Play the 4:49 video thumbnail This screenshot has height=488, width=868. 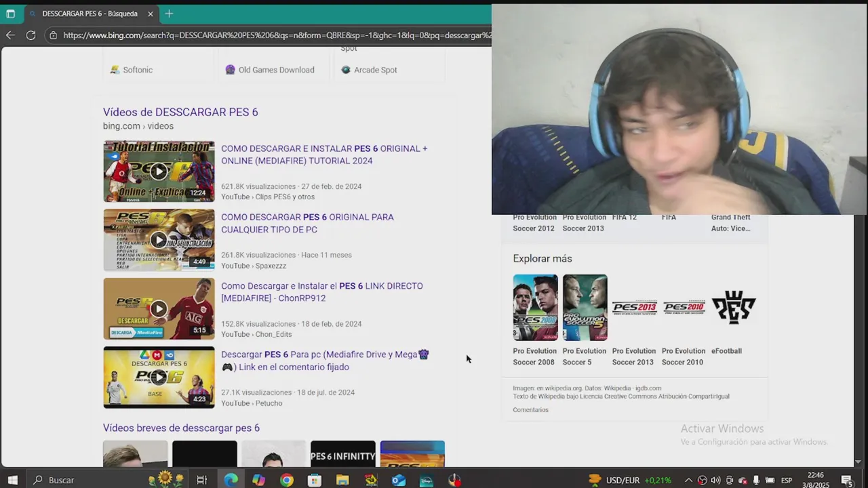(159, 240)
